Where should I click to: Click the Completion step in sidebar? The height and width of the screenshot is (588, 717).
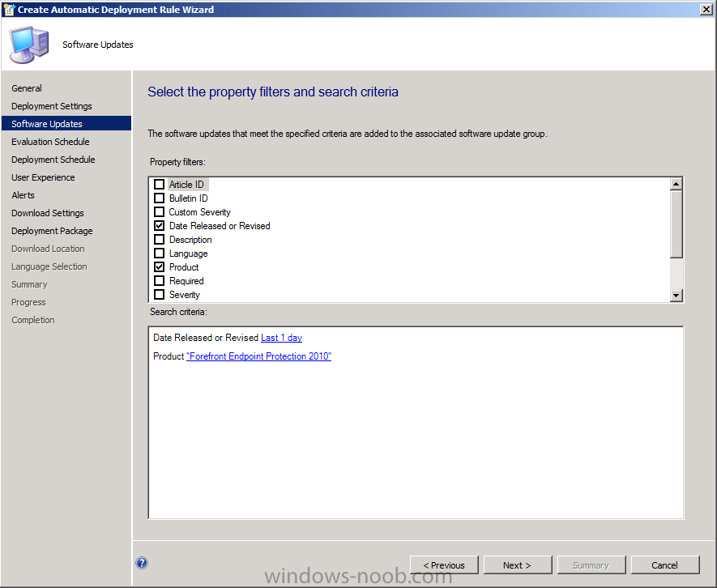click(x=33, y=320)
